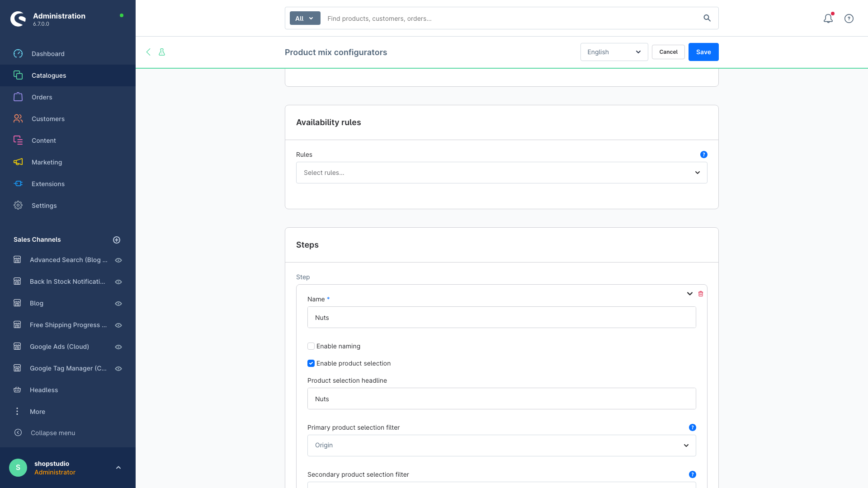Open Dashboard in the sidebar

[68, 54]
